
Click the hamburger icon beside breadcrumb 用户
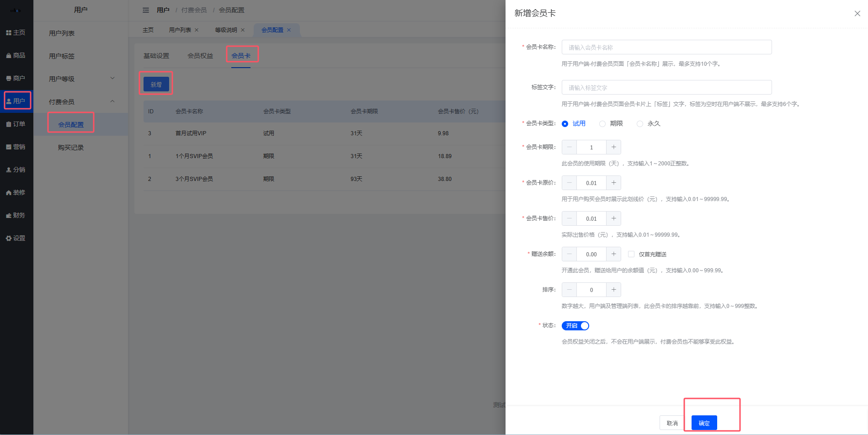145,10
